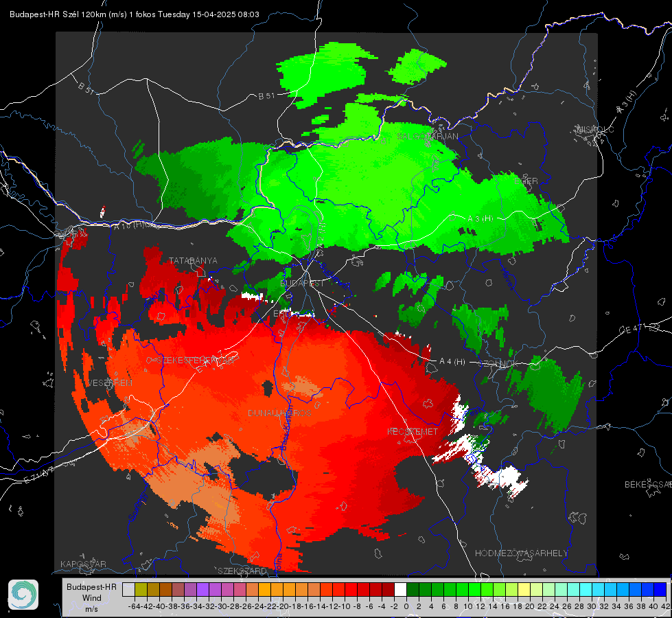Pick the dark green swatch between 0 and 2
The height and width of the screenshot is (618, 672).
(413, 590)
